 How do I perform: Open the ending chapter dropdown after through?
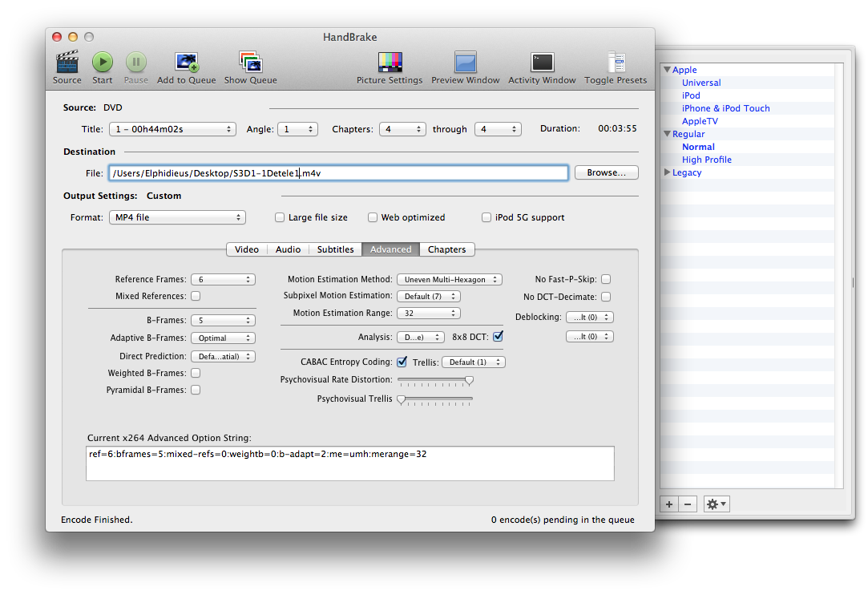coord(499,129)
